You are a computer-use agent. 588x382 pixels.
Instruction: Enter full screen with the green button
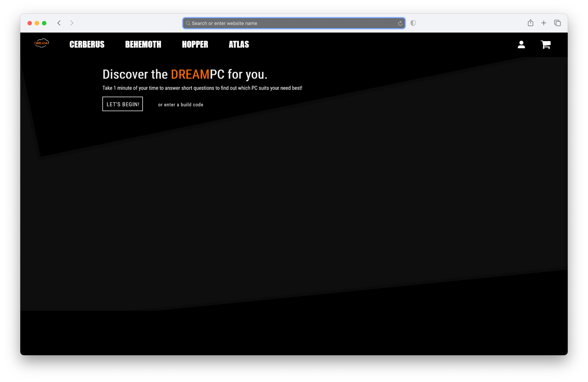tap(44, 23)
